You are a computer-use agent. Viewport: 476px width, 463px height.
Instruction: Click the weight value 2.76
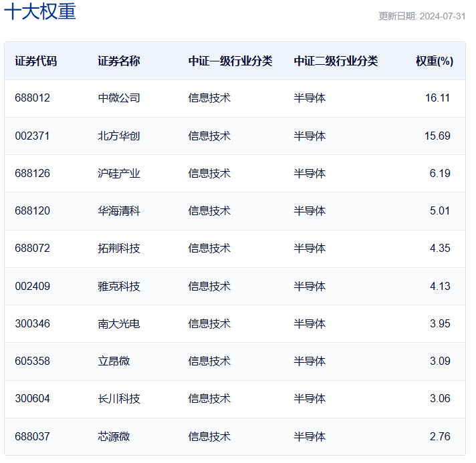click(x=440, y=436)
